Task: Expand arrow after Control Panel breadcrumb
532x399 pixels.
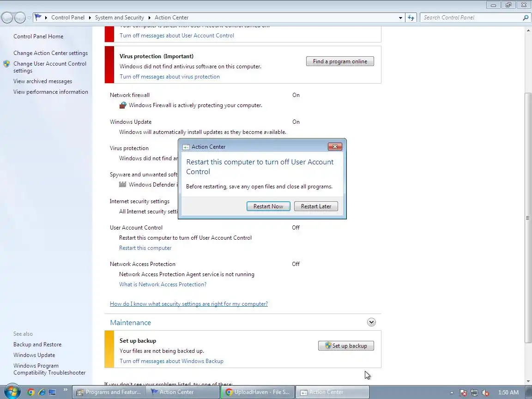Action: tap(90, 18)
